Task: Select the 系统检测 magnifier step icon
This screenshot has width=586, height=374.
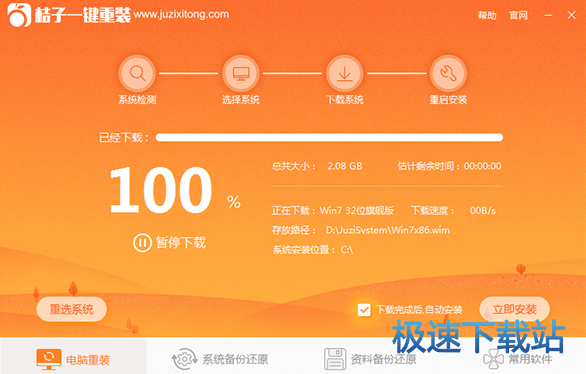Action: pos(137,73)
